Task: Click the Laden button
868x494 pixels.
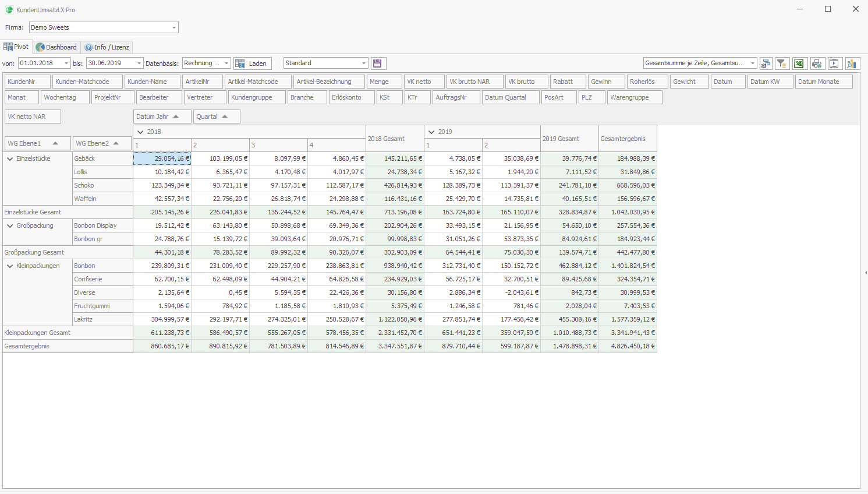Action: [252, 63]
